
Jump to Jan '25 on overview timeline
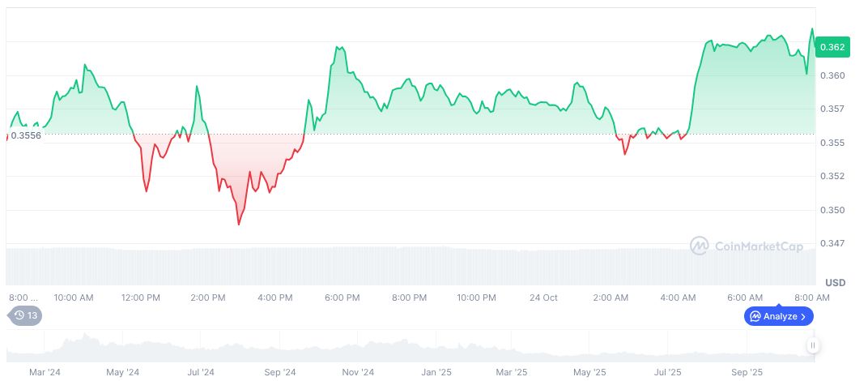point(436,372)
